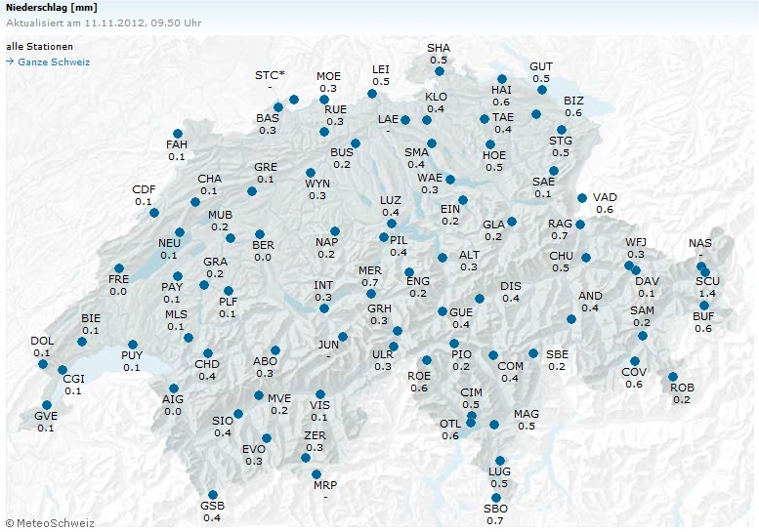
Task: Click the JUN station marker
Action: coord(343,337)
